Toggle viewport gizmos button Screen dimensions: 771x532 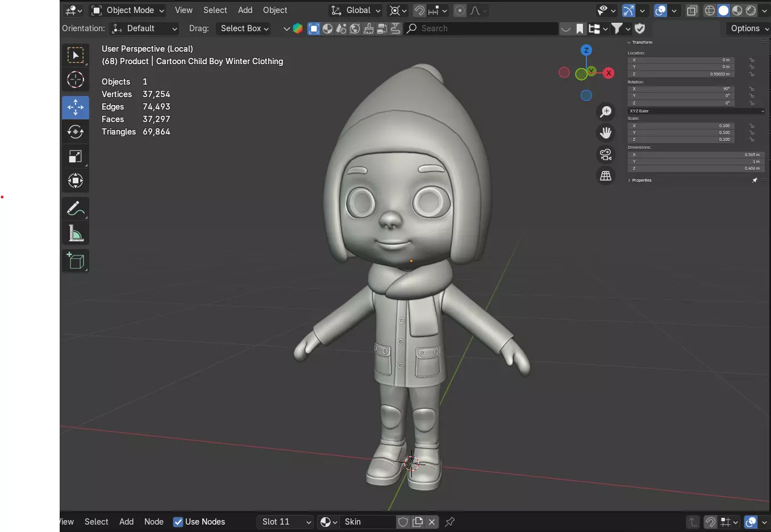[x=628, y=10]
